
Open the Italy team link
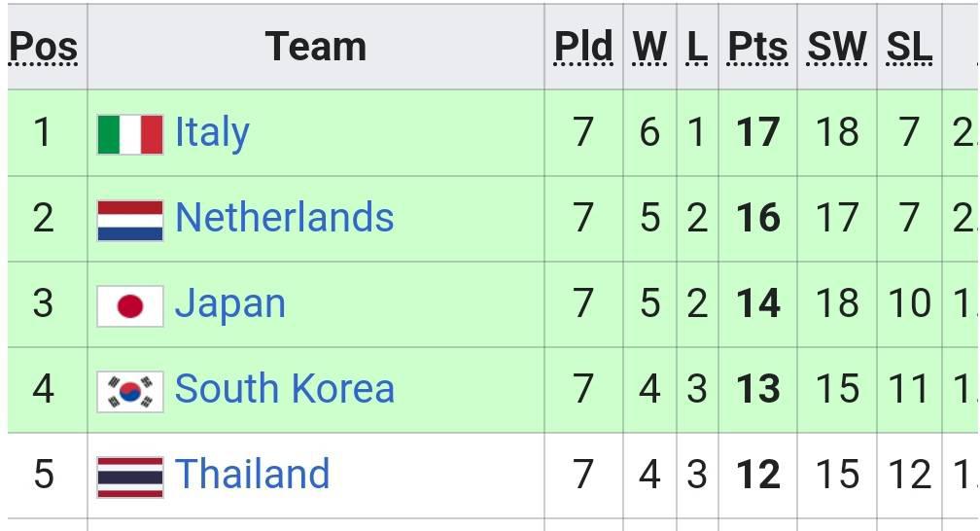(x=213, y=133)
